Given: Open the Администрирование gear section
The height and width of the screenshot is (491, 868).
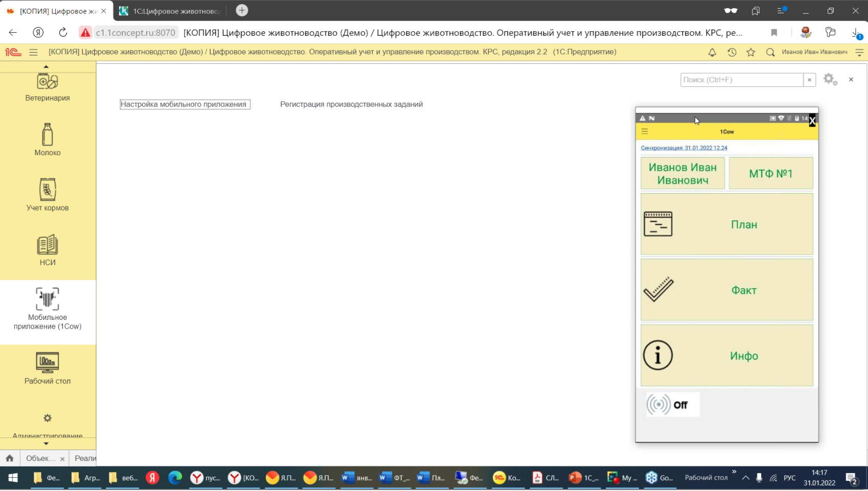Looking at the screenshot, I should [x=48, y=425].
